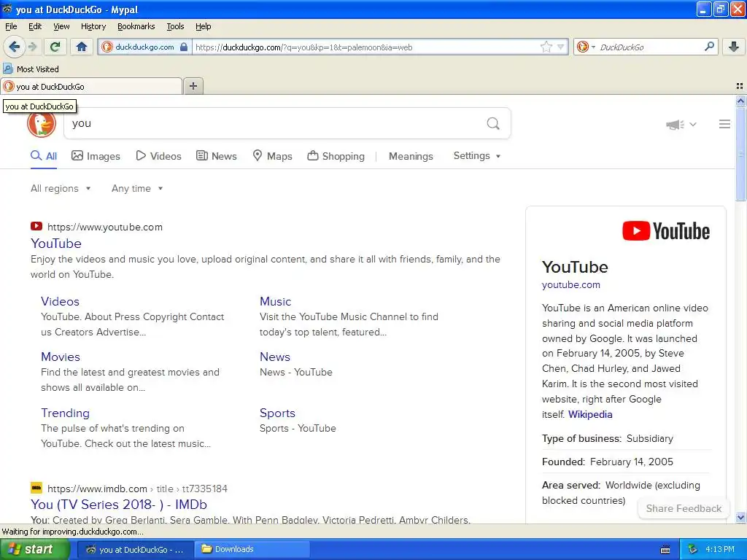Click the list all tabs grid icon

pos(740,86)
